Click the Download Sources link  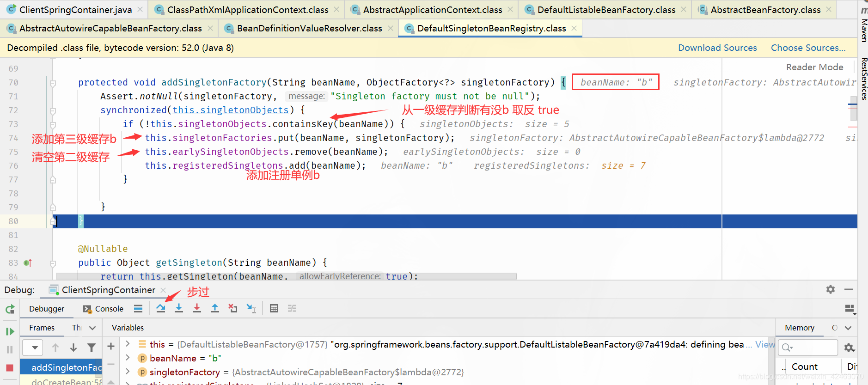point(717,48)
